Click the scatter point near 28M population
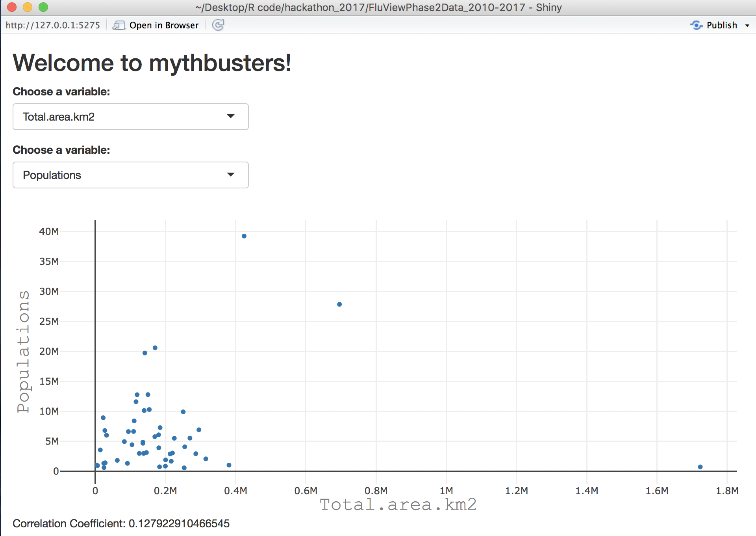The height and width of the screenshot is (536, 756). pos(339,304)
